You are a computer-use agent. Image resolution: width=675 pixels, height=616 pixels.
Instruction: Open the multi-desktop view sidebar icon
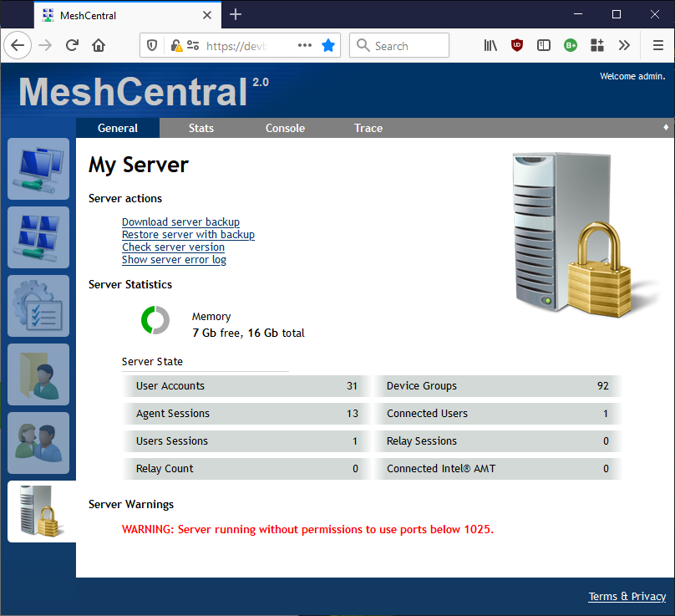point(38,237)
